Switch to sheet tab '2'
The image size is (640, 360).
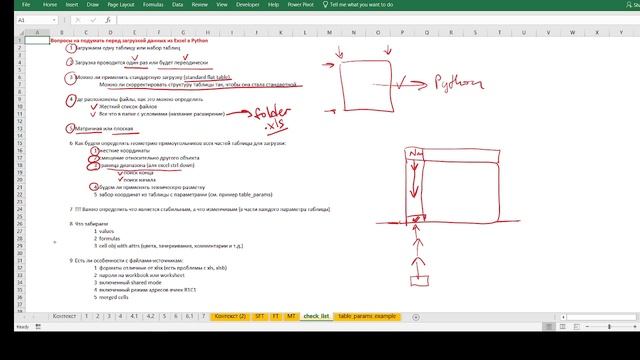click(x=98, y=316)
